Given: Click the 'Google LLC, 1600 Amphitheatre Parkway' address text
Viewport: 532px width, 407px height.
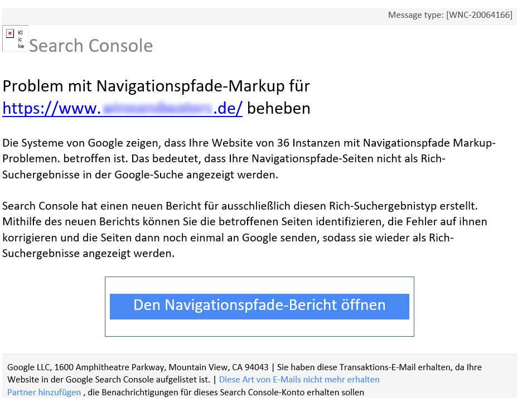Looking at the screenshot, I should [x=138, y=367].
